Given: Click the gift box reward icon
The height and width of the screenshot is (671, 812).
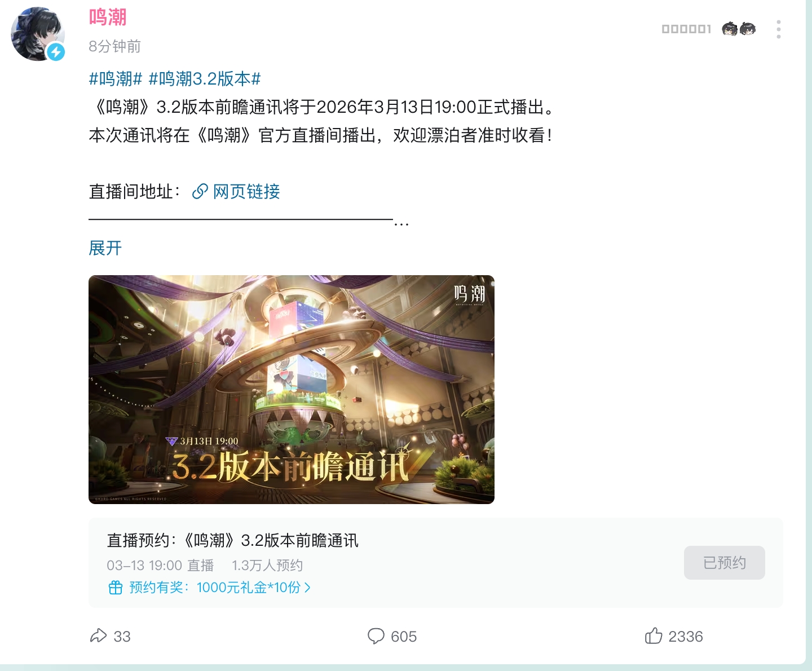Looking at the screenshot, I should (x=115, y=588).
